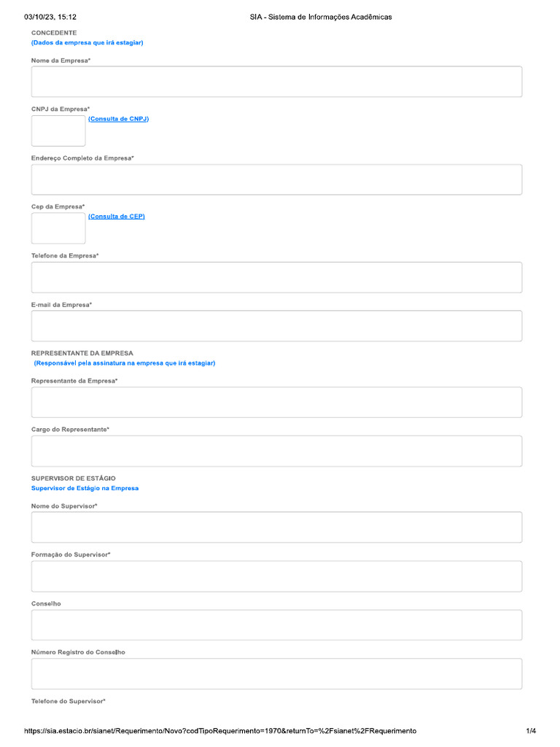Click the Número Registro do Conselho field

tap(276, 674)
